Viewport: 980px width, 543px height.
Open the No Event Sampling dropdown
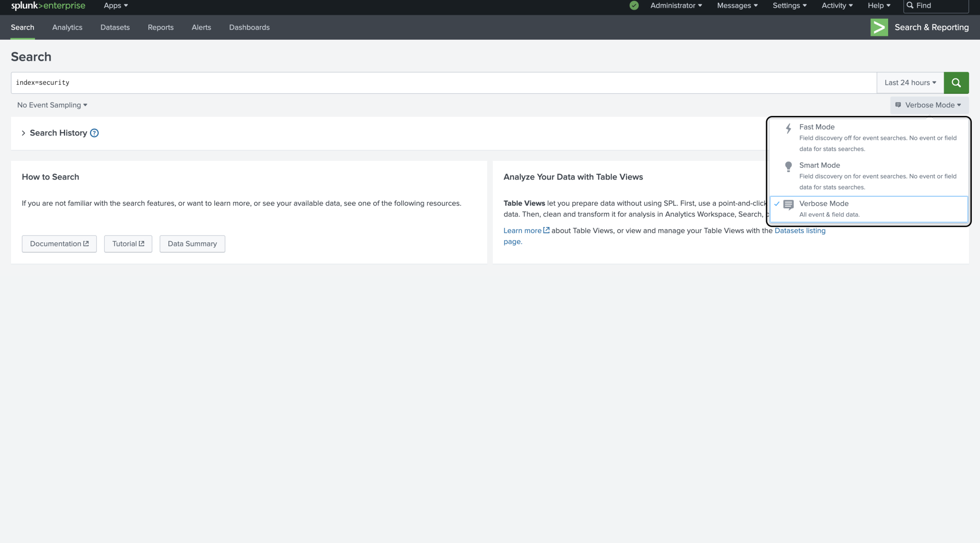coord(51,105)
